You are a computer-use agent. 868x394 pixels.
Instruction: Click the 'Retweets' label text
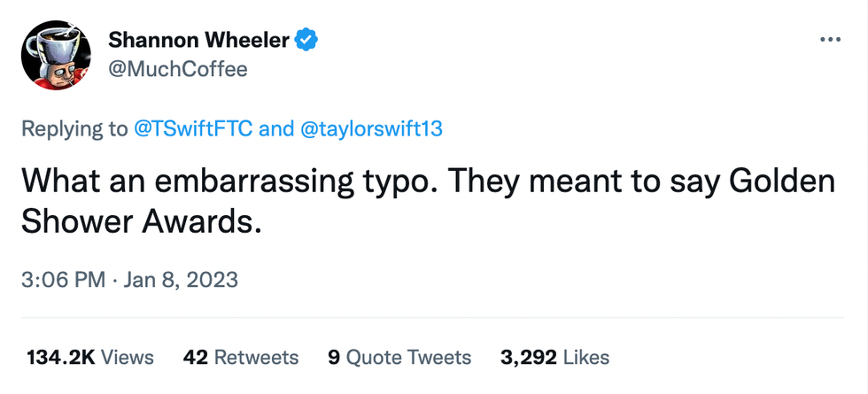pyautogui.click(x=257, y=357)
